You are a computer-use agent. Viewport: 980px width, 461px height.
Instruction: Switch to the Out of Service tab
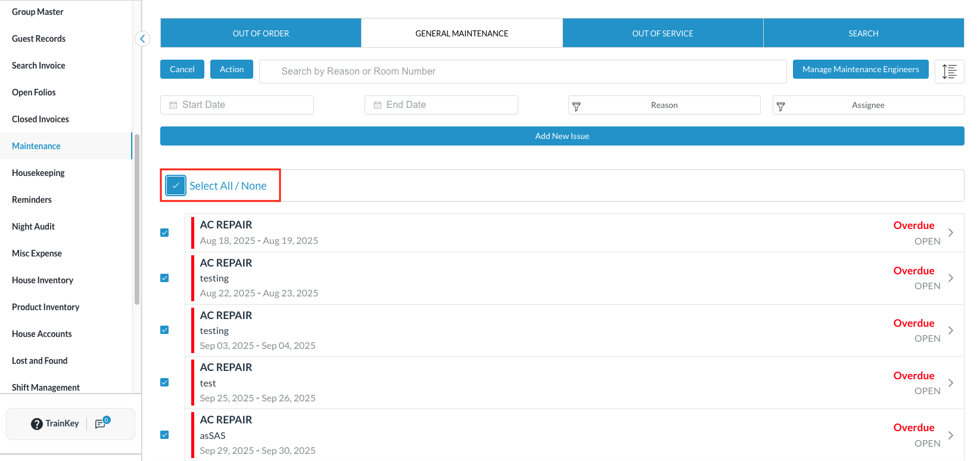coord(662,33)
